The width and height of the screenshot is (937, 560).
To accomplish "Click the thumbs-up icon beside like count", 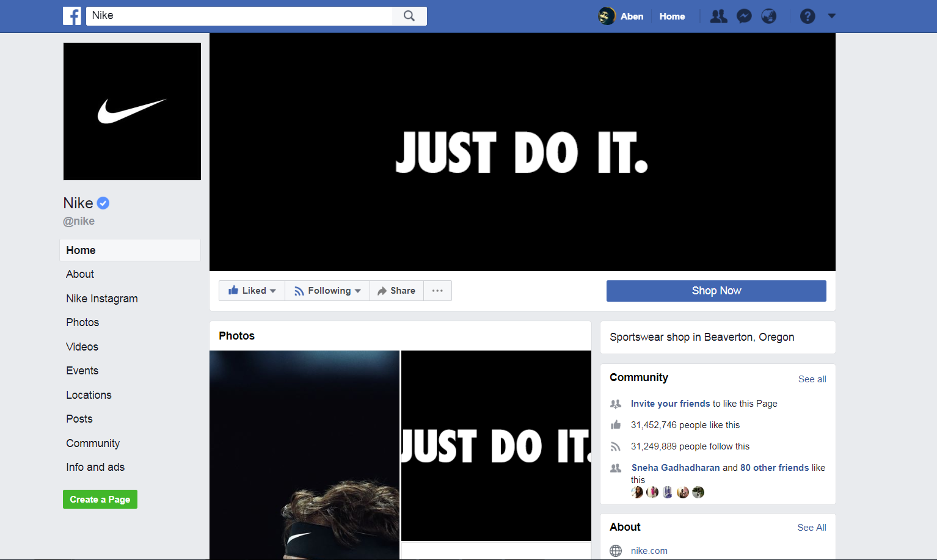I will (616, 425).
